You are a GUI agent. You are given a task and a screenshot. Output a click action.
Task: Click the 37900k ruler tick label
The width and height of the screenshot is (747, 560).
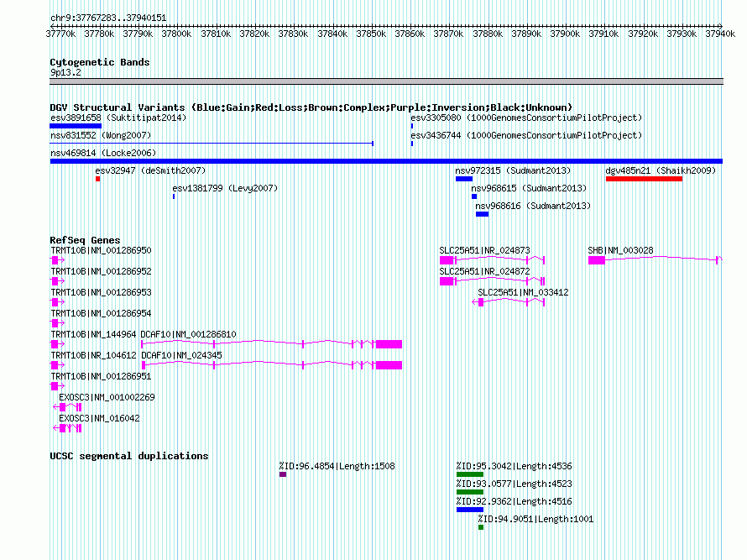click(565, 34)
